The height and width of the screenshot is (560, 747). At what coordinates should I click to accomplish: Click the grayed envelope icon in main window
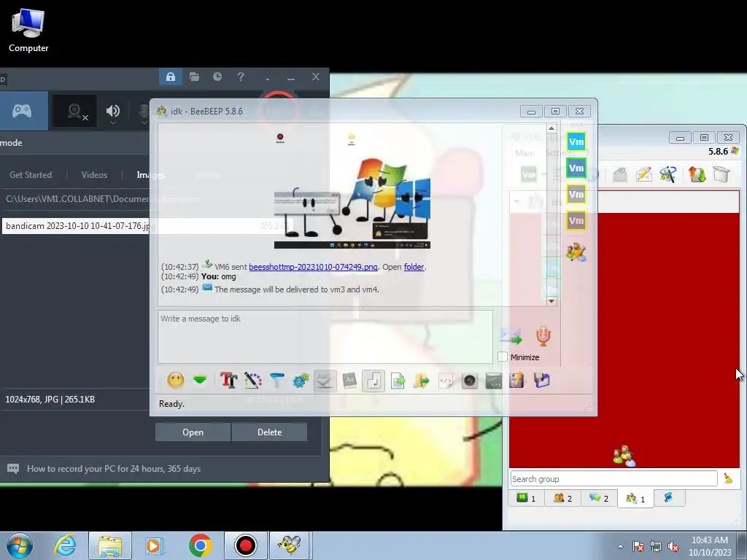tap(619, 174)
